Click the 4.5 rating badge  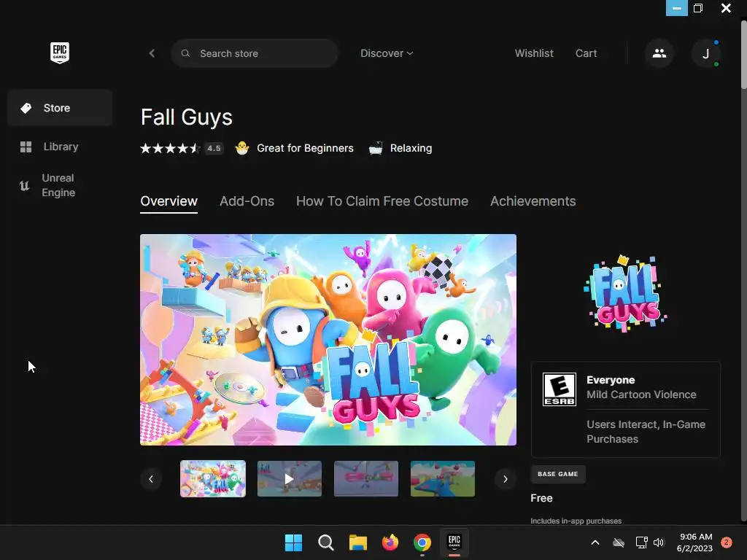click(214, 148)
